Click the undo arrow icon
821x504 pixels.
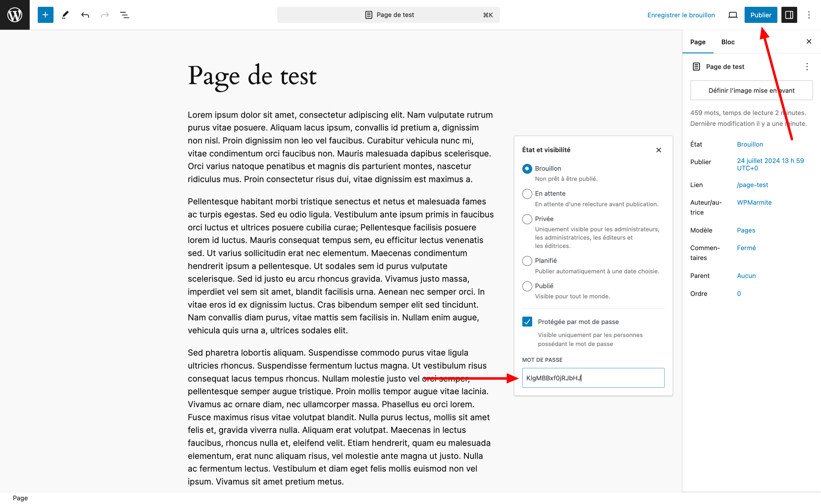[x=85, y=15]
